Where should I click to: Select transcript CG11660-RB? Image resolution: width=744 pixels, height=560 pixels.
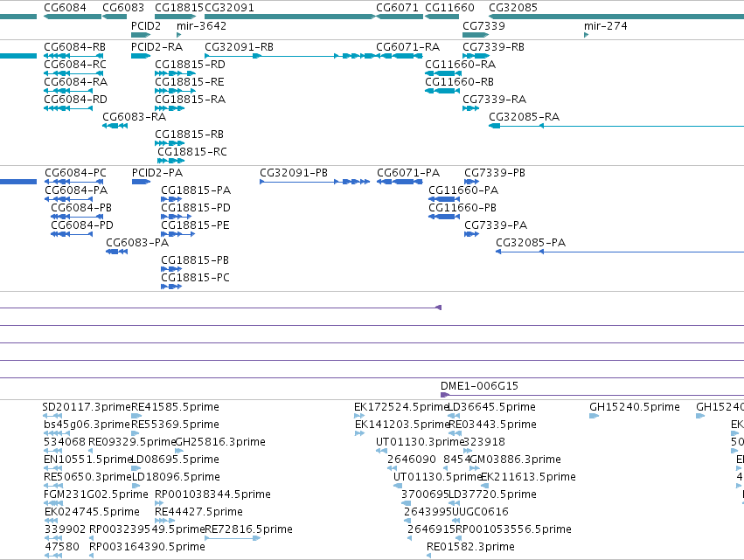tap(459, 82)
